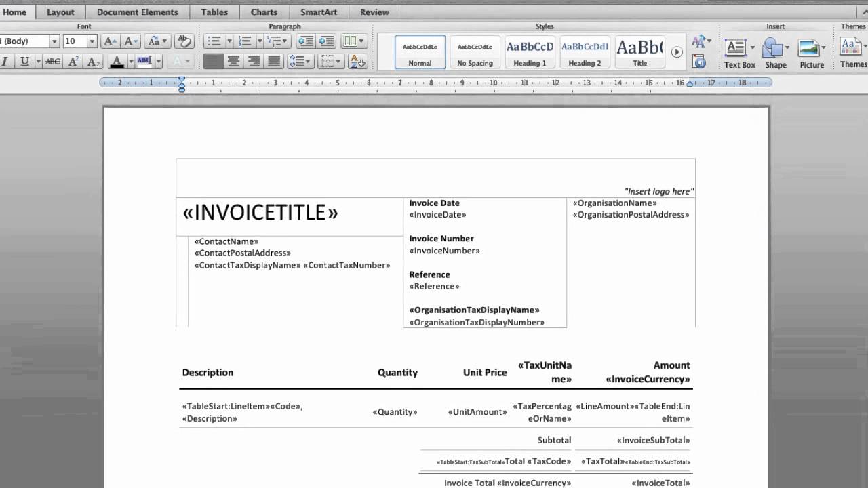Viewport: 868px width, 488px height.
Task: Toggle underline formatting
Action: 25,62
